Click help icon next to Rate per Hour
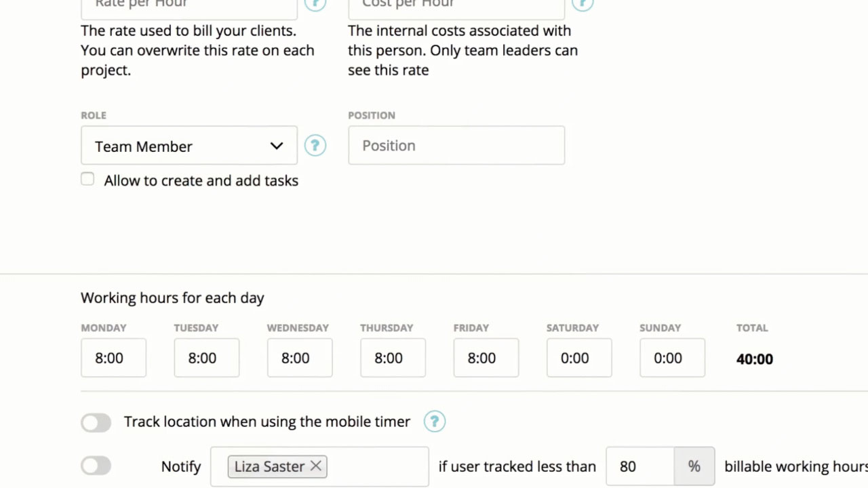868x488 pixels. [315, 3]
